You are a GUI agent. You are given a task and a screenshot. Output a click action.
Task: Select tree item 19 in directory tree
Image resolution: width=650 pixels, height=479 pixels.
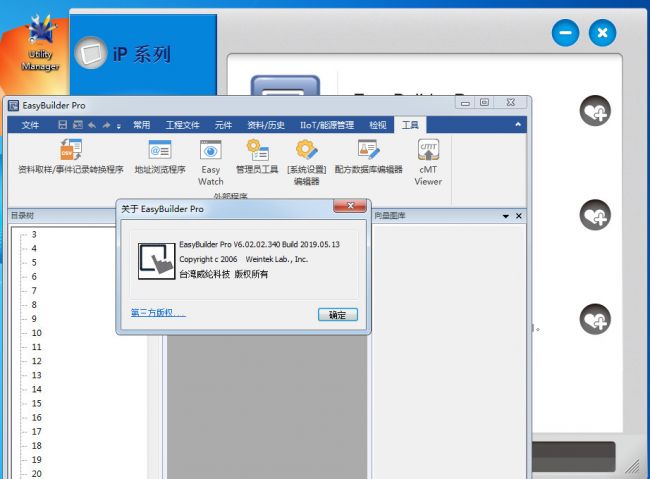click(x=36, y=460)
